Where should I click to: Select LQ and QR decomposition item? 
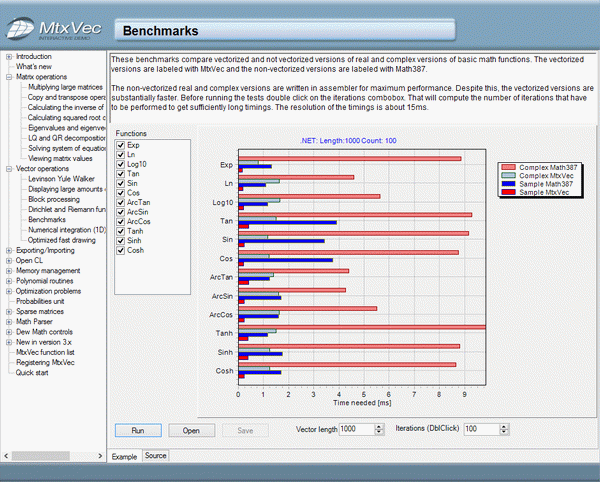click(x=67, y=138)
